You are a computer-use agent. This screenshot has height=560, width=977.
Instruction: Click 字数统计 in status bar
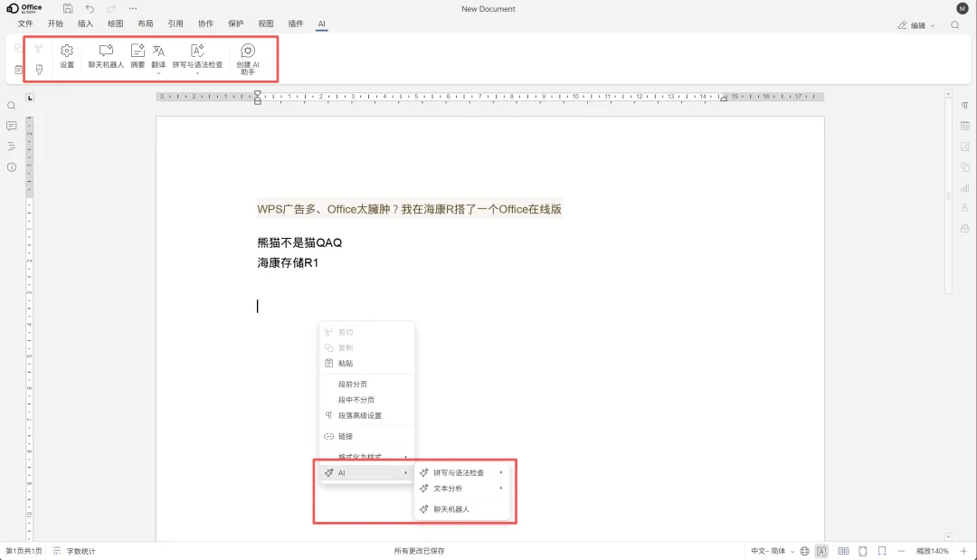(x=75, y=551)
